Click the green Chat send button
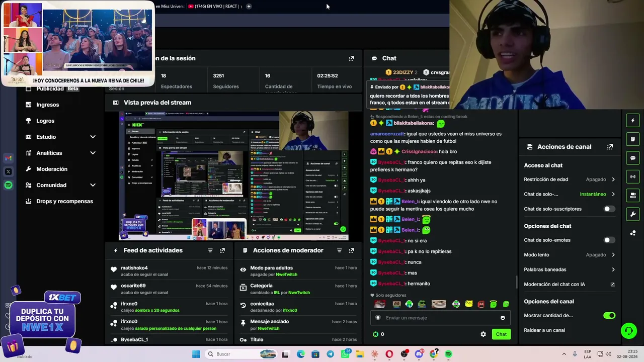The image size is (644, 362). tap(501, 334)
